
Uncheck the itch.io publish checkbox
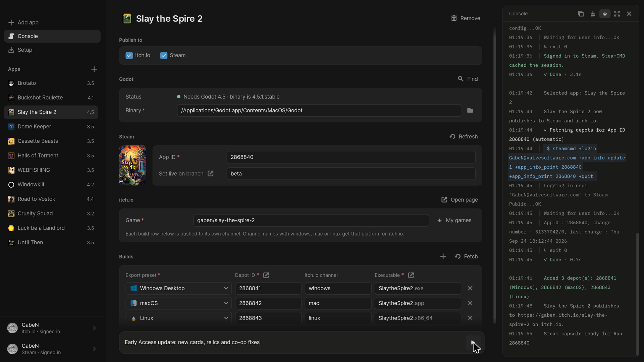[129, 56]
